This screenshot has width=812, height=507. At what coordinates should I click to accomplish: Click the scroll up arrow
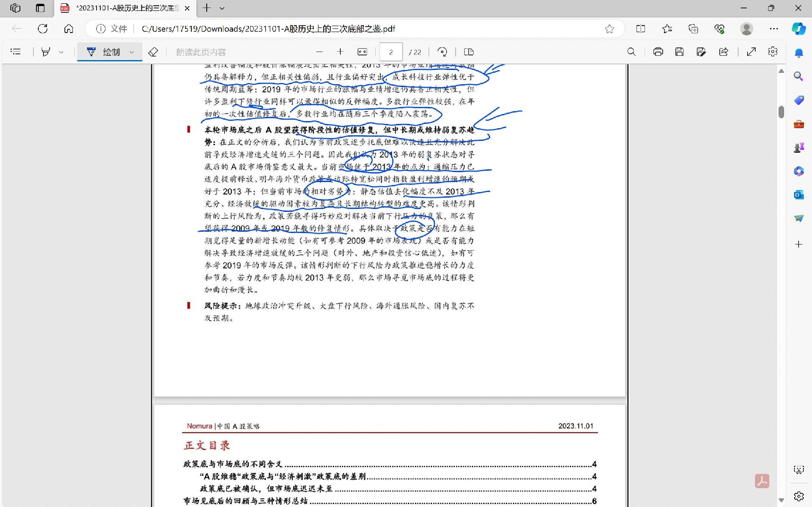tap(781, 71)
